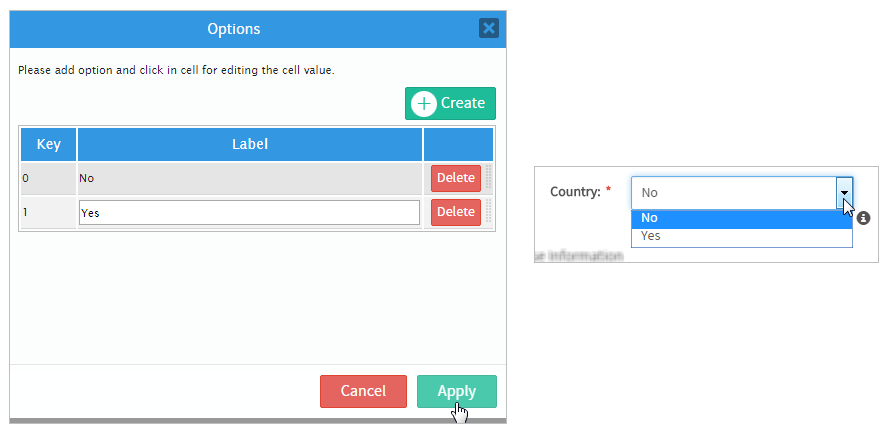Open the Country dropdown arrow
Image resolution: width=889 pixels, height=435 pixels.
[x=844, y=192]
